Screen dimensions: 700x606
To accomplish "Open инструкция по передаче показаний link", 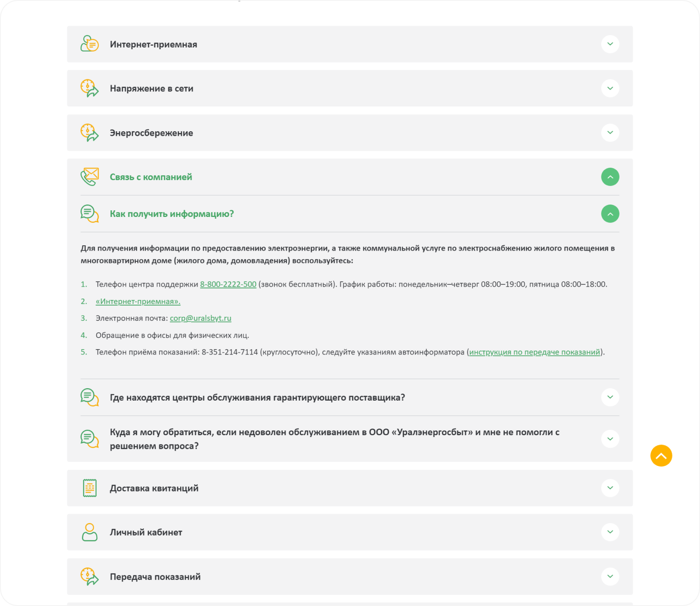I will tap(534, 352).
